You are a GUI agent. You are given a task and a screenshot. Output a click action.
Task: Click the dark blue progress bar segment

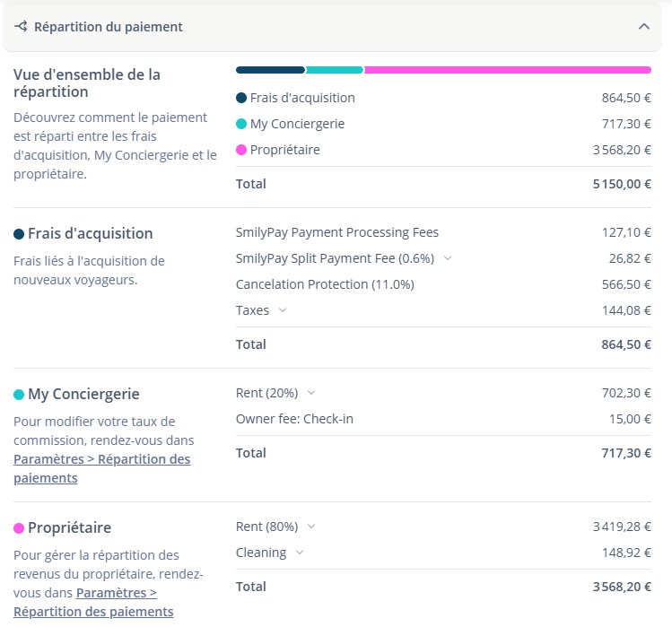tap(270, 70)
